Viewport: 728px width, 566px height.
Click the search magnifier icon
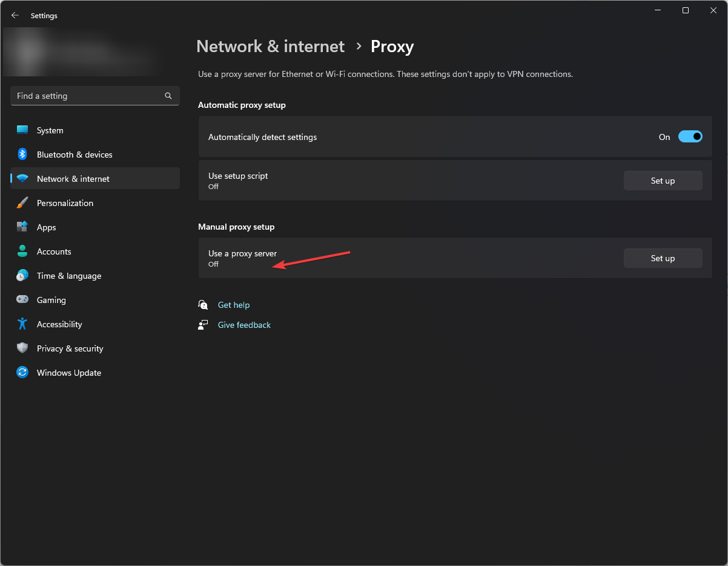[x=168, y=96]
